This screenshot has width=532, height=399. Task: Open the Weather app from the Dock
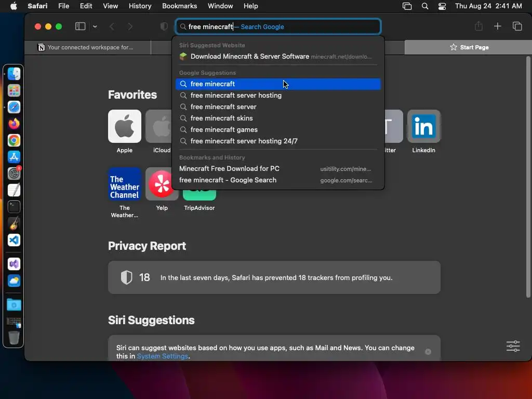click(14, 281)
